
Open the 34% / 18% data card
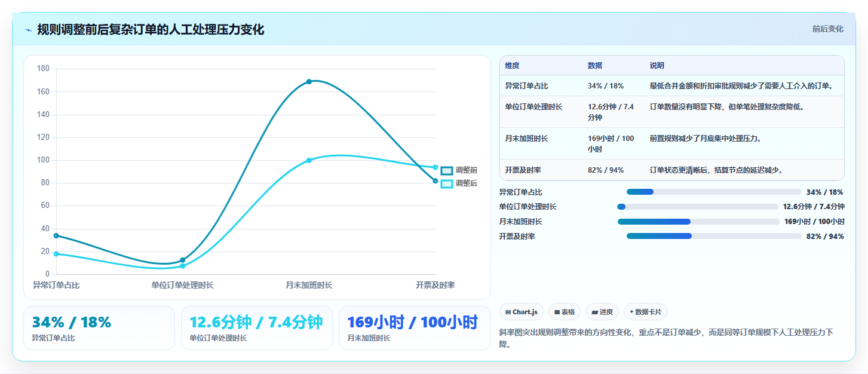coord(99,328)
